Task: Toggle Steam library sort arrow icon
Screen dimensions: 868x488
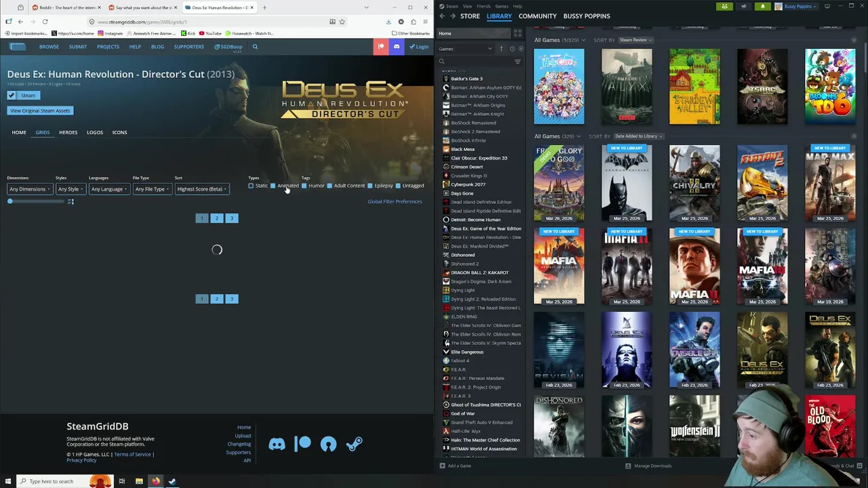Action: point(501,49)
